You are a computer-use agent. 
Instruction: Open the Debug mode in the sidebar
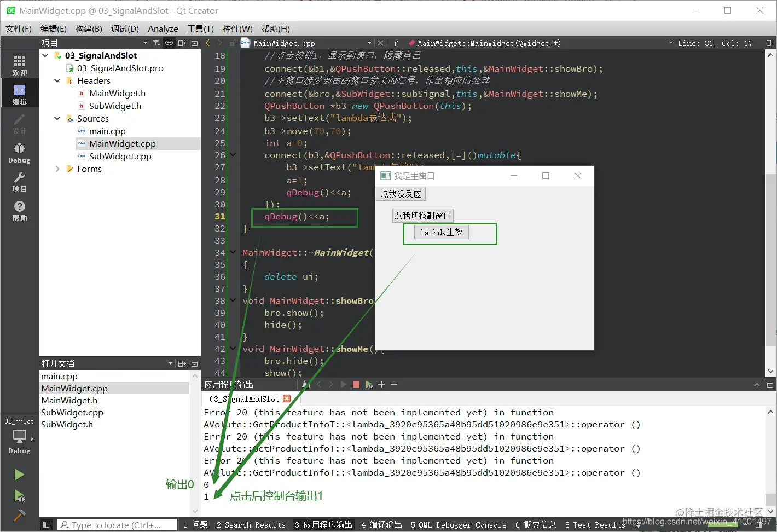click(x=19, y=153)
